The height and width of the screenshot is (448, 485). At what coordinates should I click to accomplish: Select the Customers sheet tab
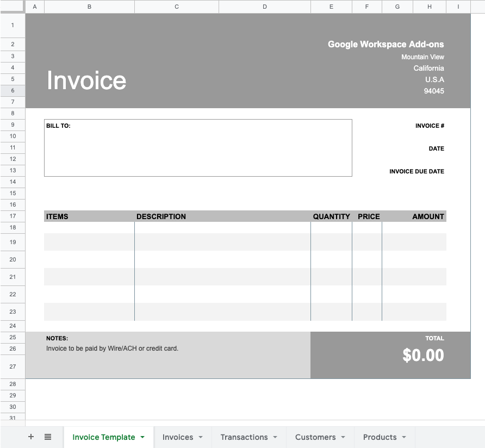pyautogui.click(x=316, y=437)
